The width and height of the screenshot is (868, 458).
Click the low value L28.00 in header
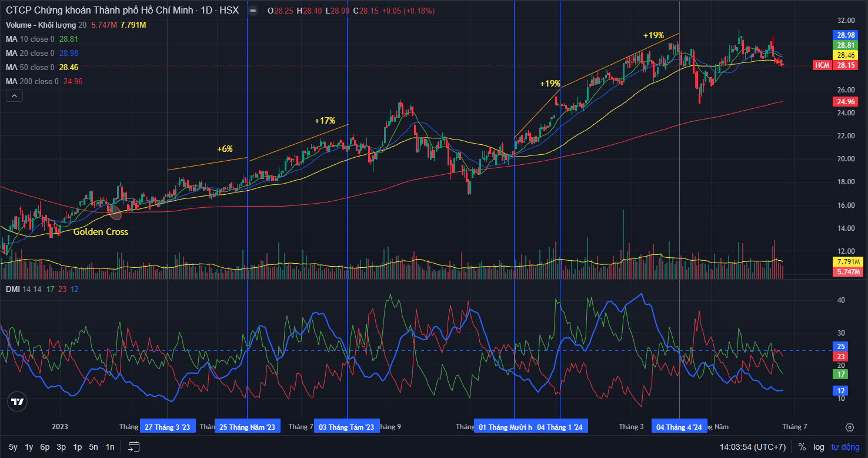point(338,11)
